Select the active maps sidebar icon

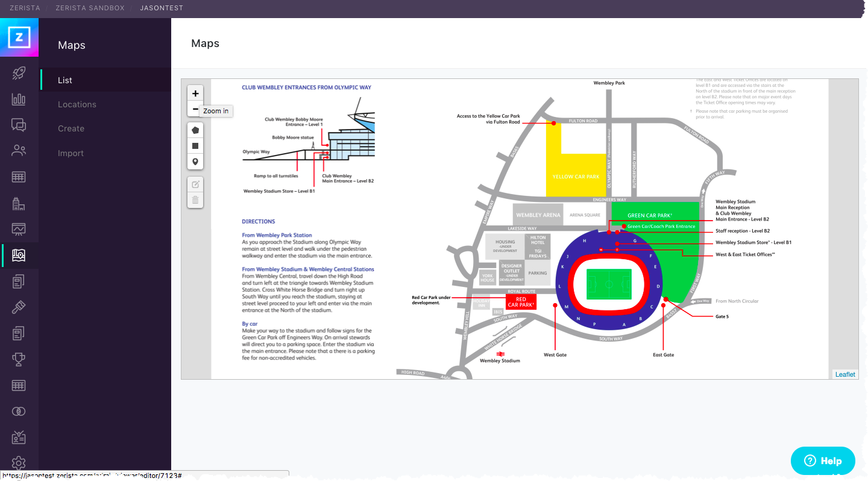19,255
